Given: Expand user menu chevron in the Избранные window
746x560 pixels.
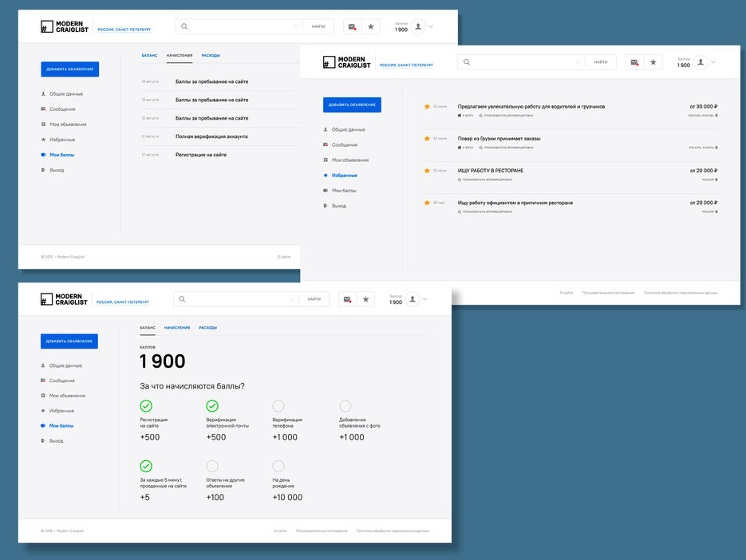Looking at the screenshot, I should [712, 62].
